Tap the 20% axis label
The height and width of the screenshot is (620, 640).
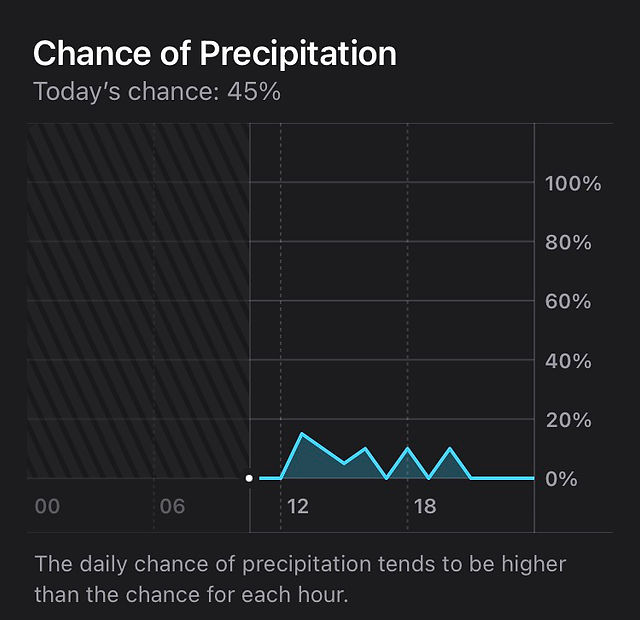tap(568, 420)
